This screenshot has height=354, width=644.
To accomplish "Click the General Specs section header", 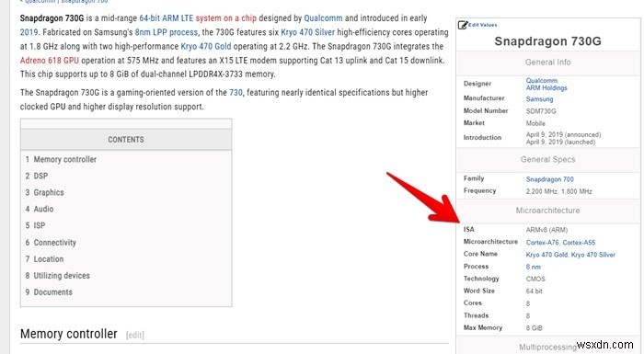I will tap(547, 159).
